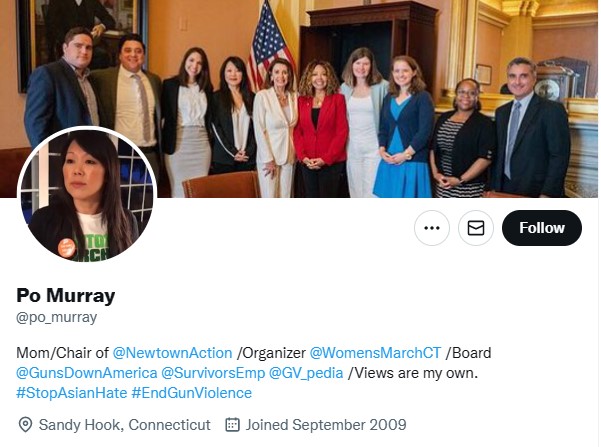601x447 pixels.
Task: Open the circular profile picture
Action: (87, 196)
